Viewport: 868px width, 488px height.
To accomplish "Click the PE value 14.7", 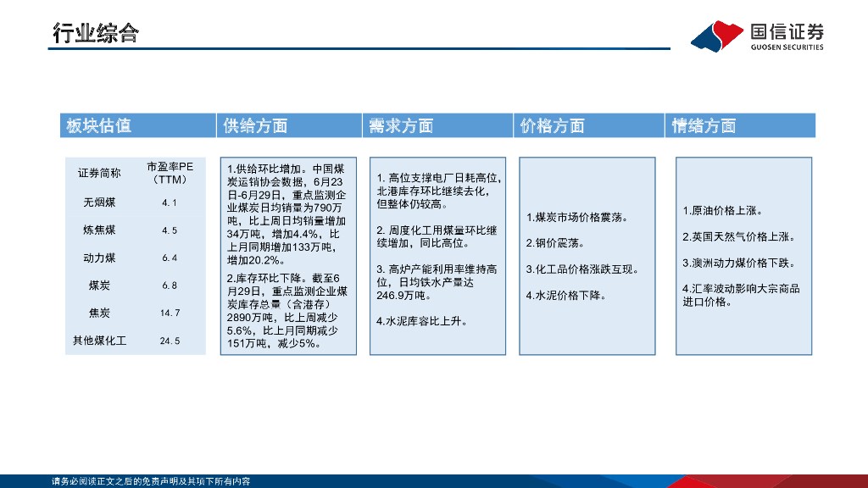I will (170, 313).
